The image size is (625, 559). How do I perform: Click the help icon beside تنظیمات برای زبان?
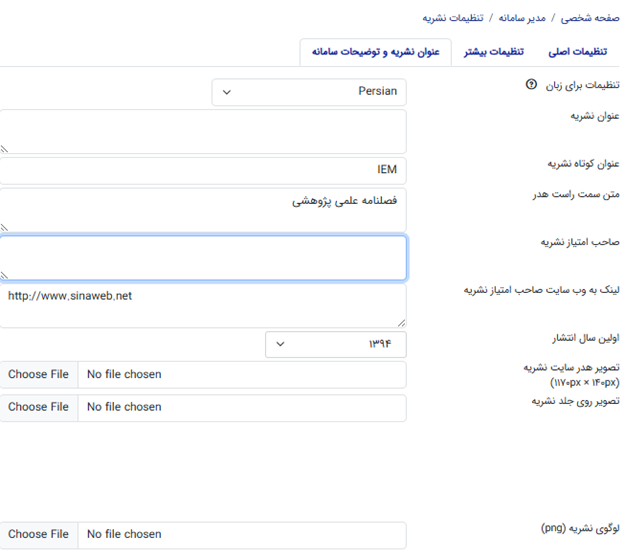531,85
